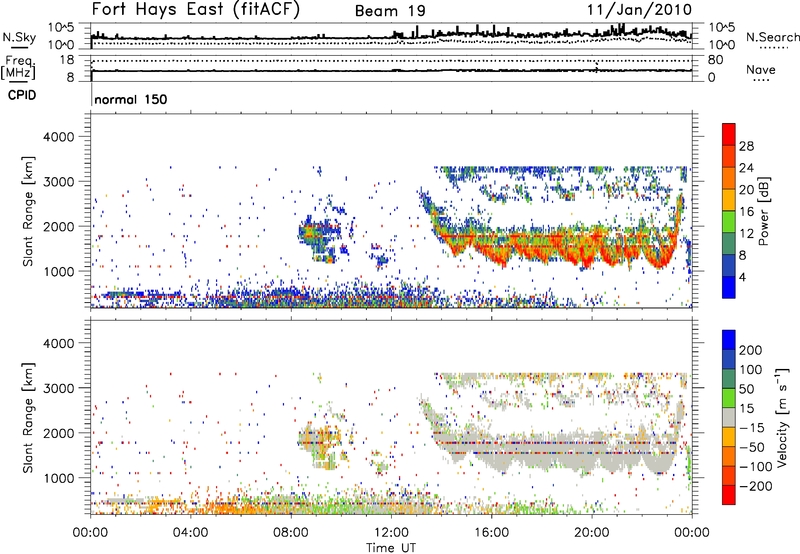The image size is (800, 554).
Task: Select the 'N.Sky' legend label
Action: click(19, 37)
